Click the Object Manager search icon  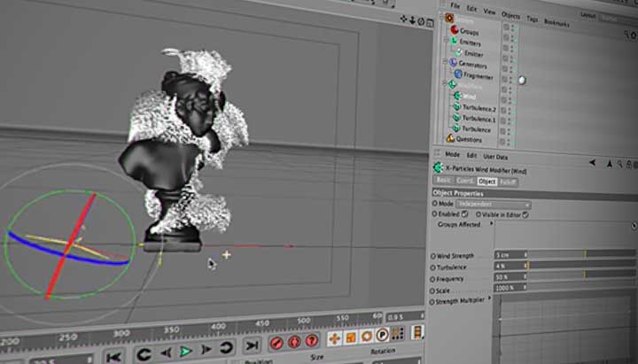(626, 35)
